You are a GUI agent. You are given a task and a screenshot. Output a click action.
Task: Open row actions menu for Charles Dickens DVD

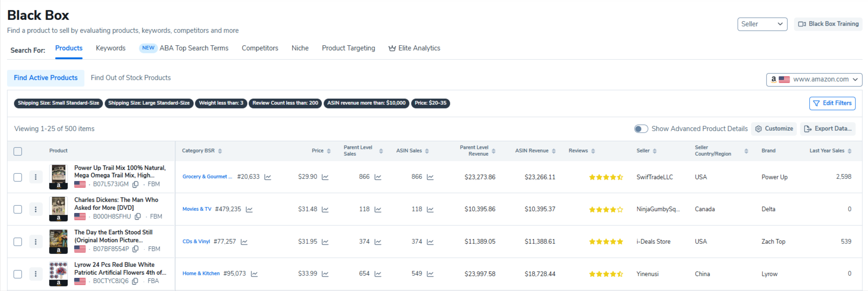click(x=36, y=209)
